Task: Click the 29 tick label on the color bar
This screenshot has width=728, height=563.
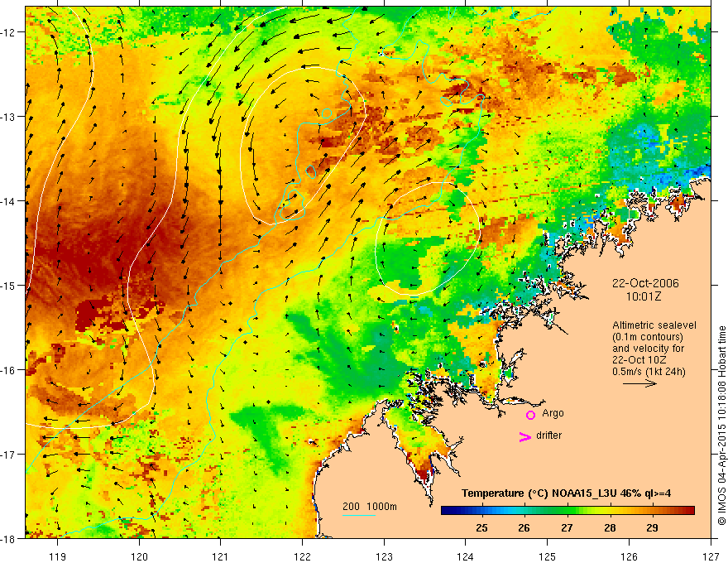Action: 653,527
